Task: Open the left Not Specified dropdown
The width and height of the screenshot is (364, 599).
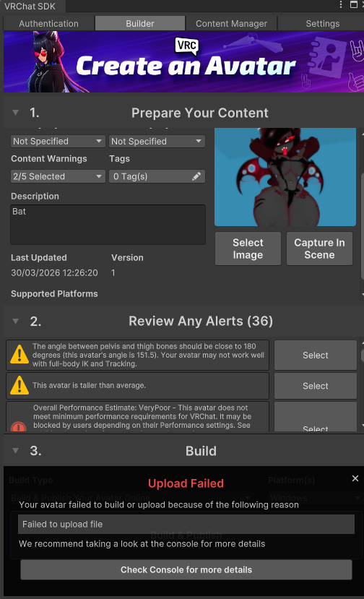Action: 58,142
